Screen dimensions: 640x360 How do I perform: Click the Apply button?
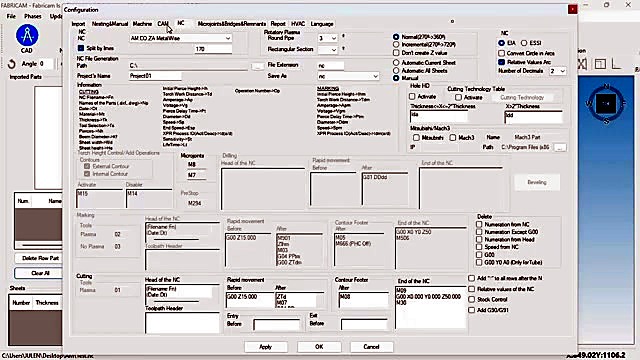(265, 347)
